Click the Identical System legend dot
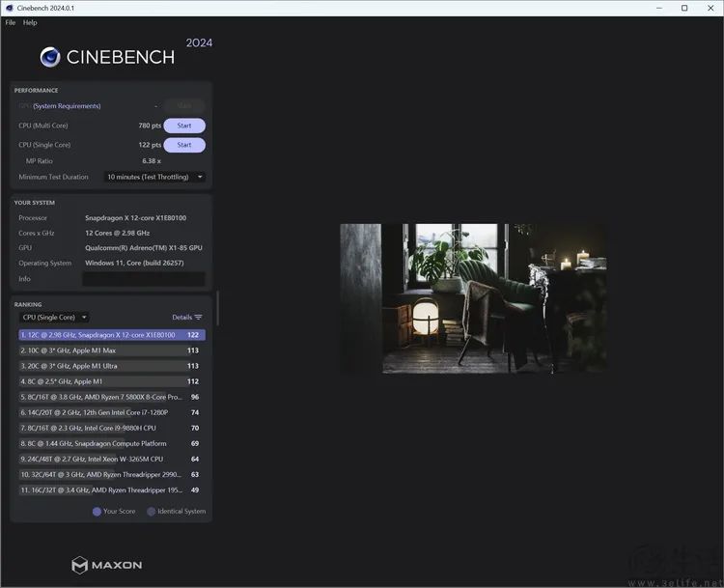 151,512
